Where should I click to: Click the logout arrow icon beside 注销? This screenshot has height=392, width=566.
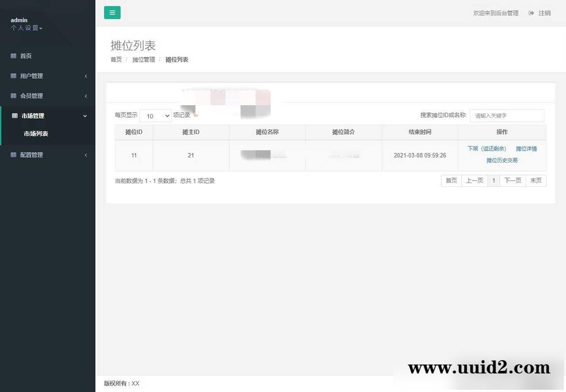click(531, 13)
